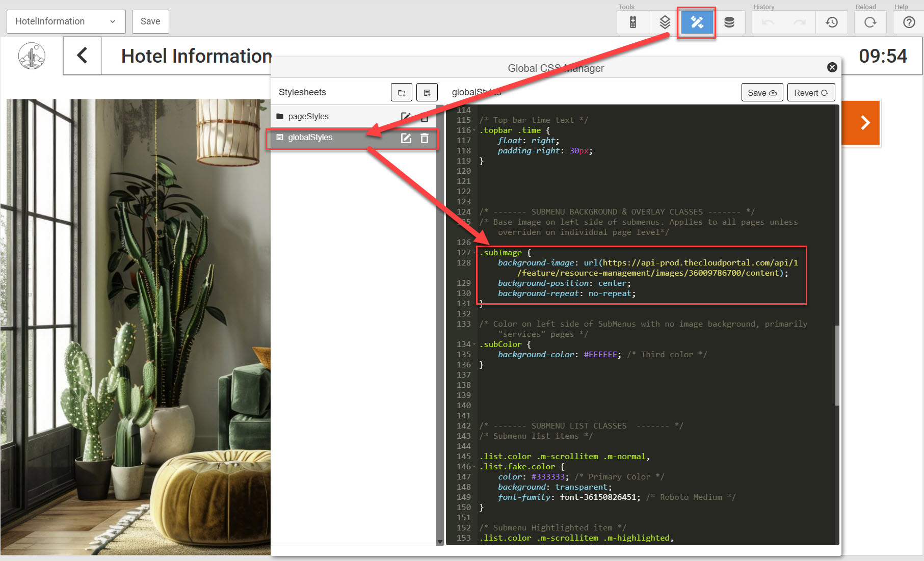Click the new stylesheet icon in Stylesheets
This screenshot has height=561, width=924.
[427, 93]
